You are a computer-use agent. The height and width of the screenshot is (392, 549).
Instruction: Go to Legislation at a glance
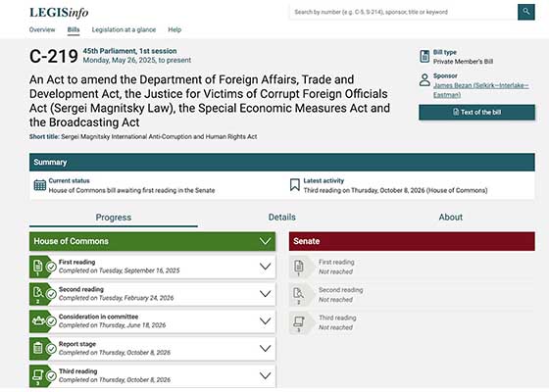pos(124,29)
